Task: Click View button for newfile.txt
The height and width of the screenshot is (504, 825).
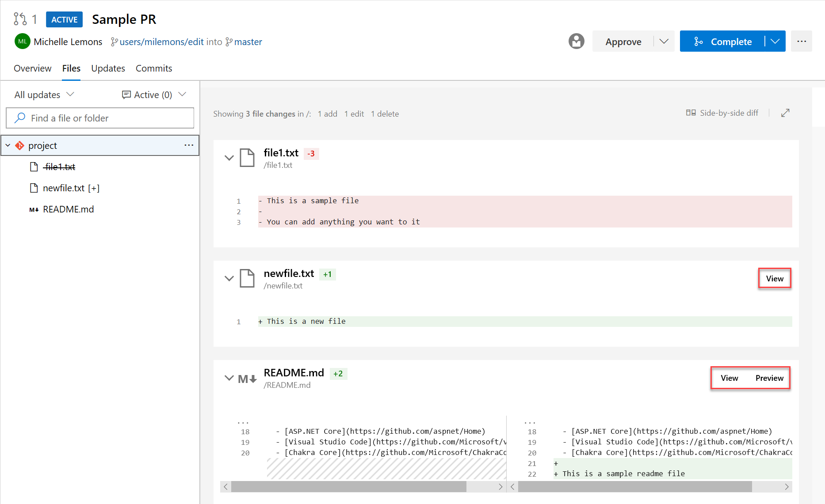Action: click(x=774, y=278)
